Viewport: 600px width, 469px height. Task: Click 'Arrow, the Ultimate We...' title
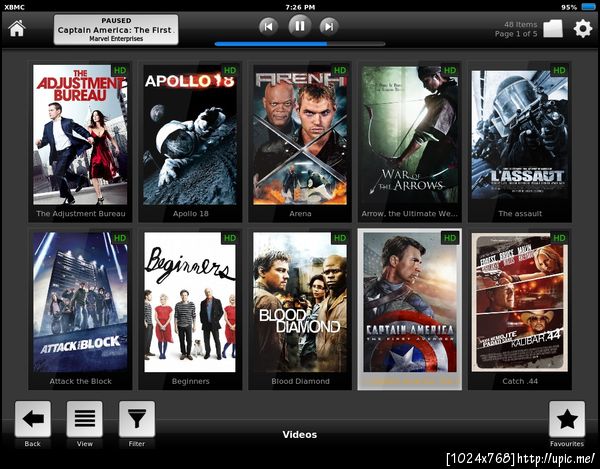[x=410, y=213]
